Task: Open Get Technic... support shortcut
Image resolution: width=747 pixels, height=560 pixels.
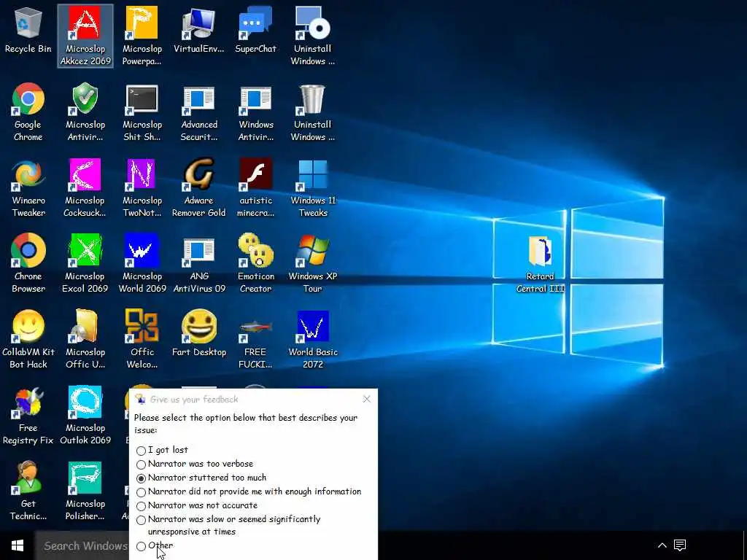Action: point(28,491)
